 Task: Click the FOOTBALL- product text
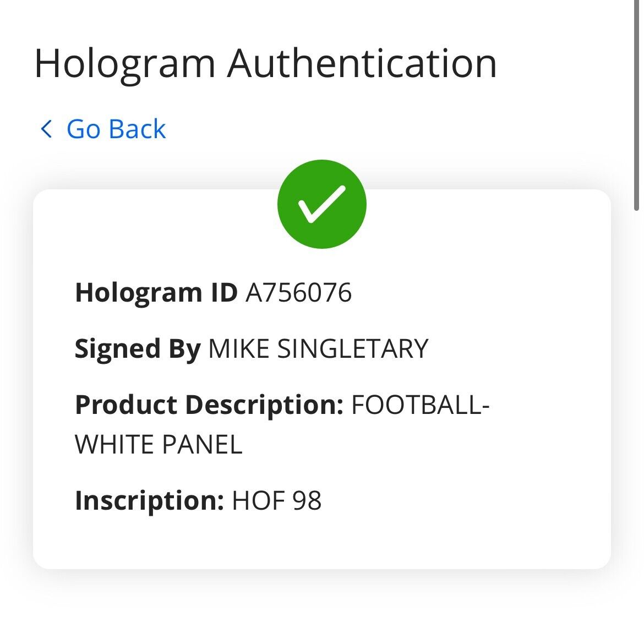tap(420, 405)
